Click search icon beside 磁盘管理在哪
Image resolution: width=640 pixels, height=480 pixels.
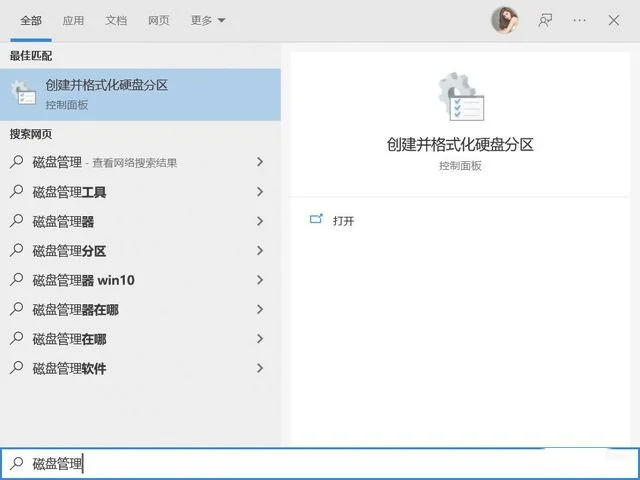[16, 338]
